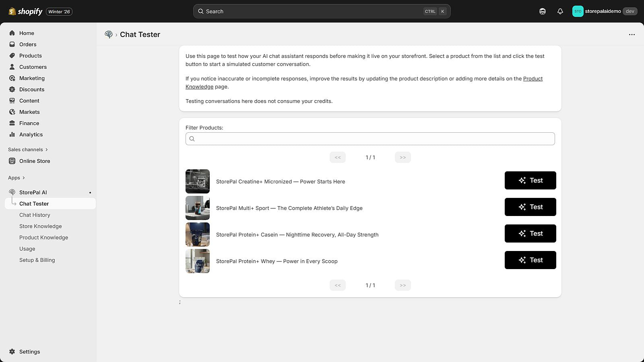Click the Settings gear icon

[x=12, y=352]
